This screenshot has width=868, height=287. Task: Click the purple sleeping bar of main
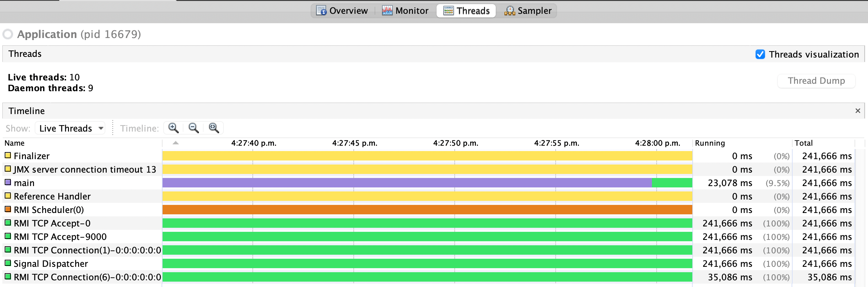[407, 183]
